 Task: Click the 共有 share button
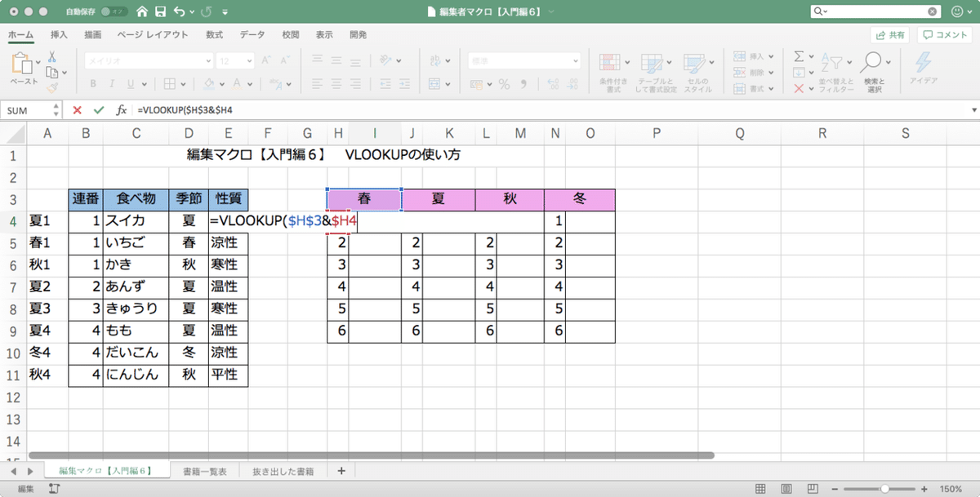(889, 35)
